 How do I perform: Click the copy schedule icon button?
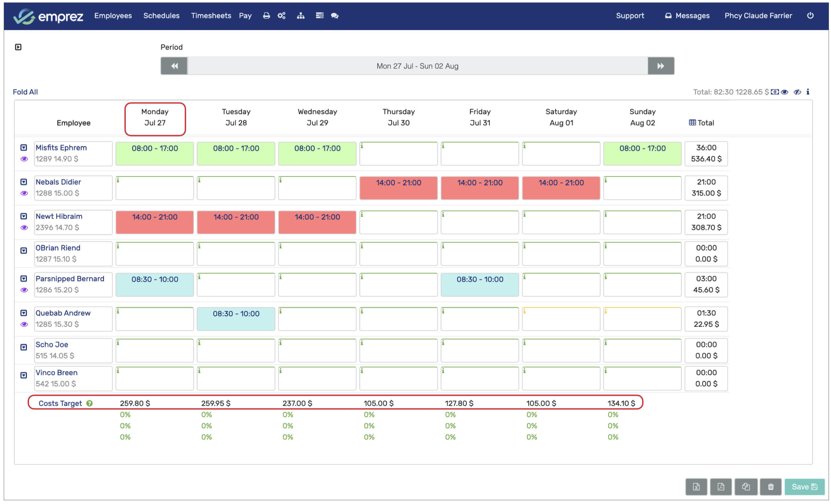tap(745, 487)
